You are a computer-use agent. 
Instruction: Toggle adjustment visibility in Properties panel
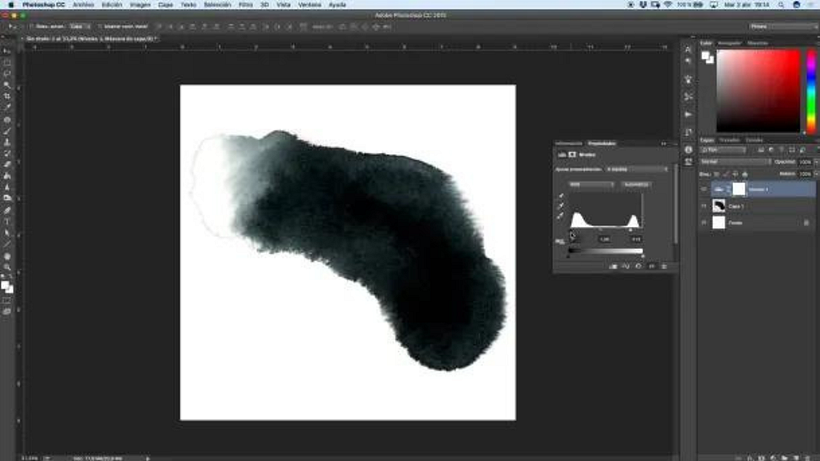click(652, 267)
